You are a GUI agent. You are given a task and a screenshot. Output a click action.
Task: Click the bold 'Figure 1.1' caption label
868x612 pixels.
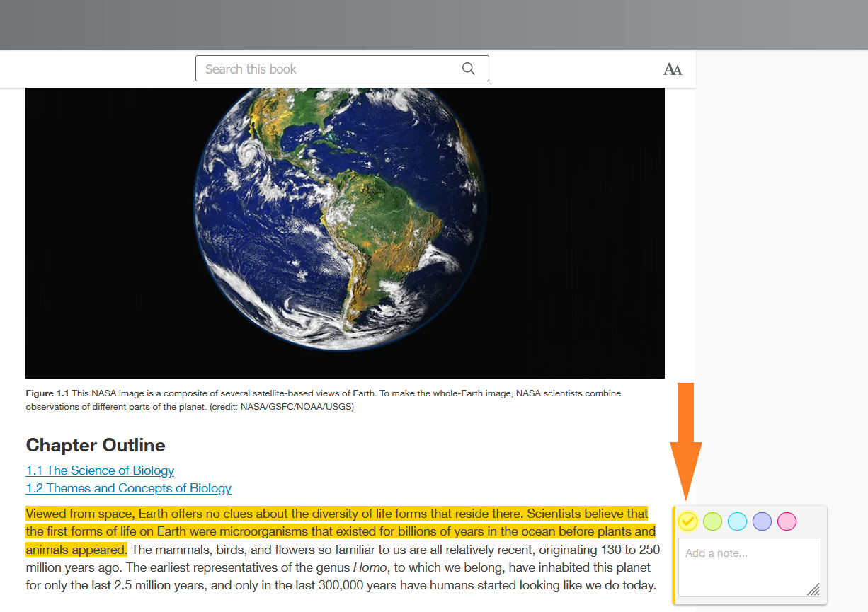coord(47,393)
